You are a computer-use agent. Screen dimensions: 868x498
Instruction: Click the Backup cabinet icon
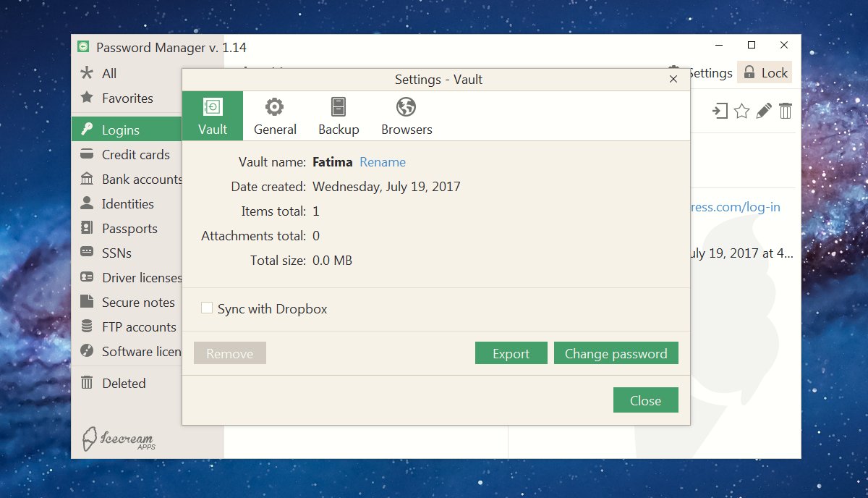coord(339,107)
